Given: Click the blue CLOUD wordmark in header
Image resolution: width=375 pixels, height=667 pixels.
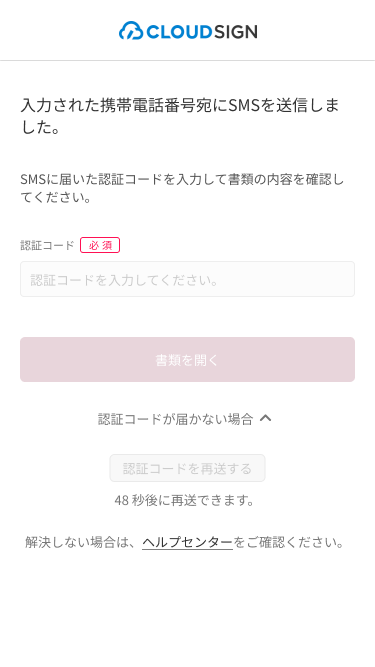Looking at the screenshot, I should (179, 32).
